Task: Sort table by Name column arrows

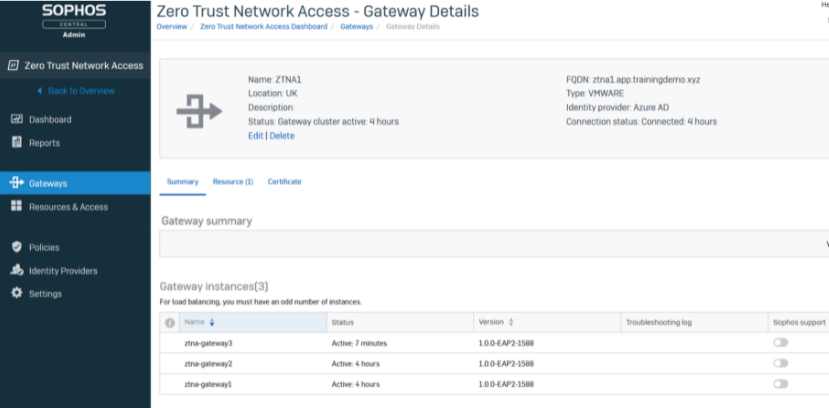Action: tap(212, 322)
